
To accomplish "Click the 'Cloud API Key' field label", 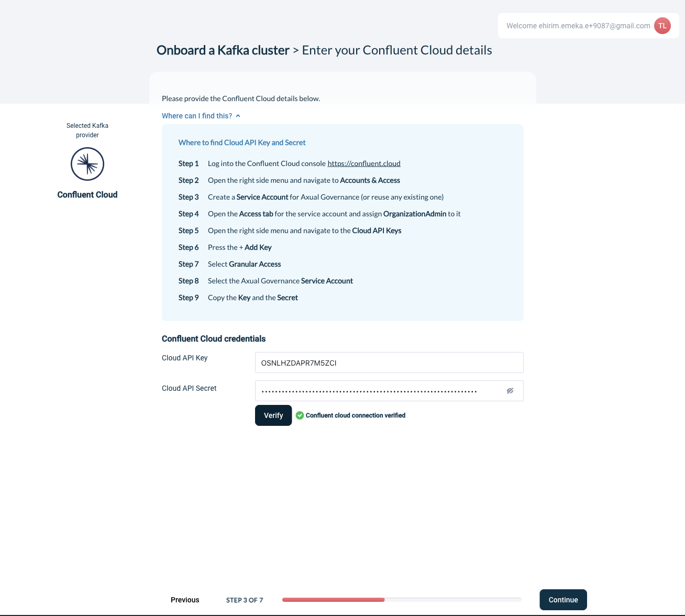I will coord(185,358).
